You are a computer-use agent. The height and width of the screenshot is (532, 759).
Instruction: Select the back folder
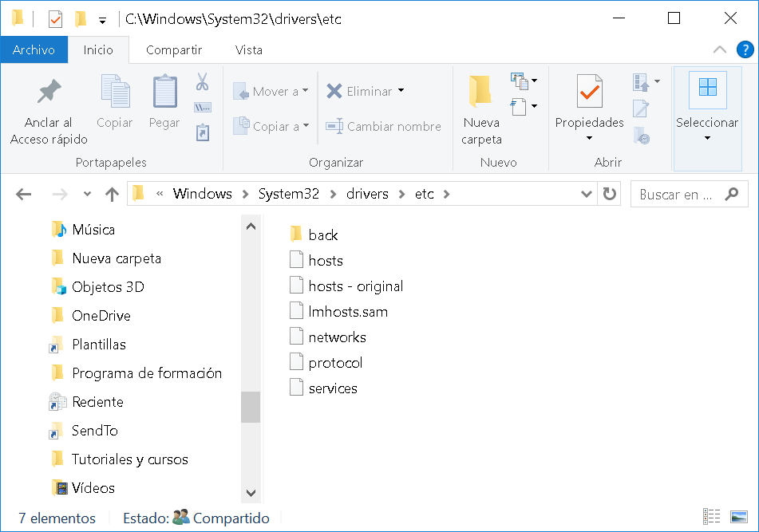314,235
